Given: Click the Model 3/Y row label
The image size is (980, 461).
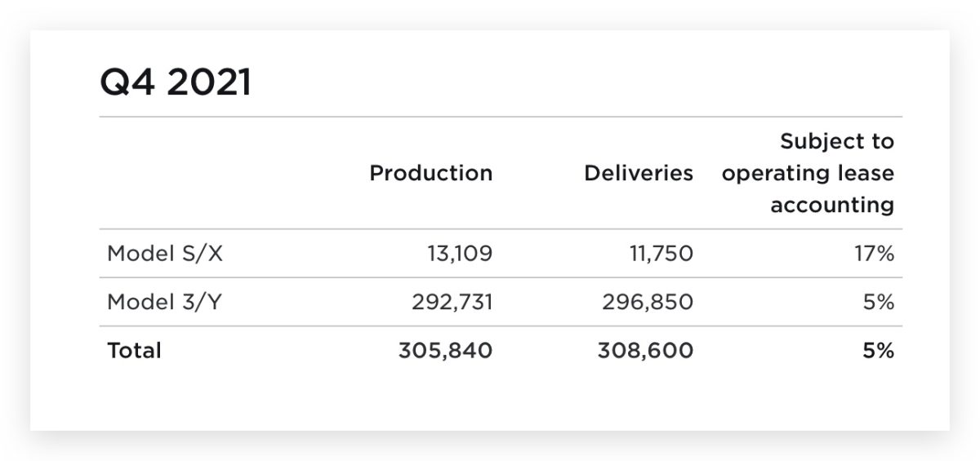Looking at the screenshot, I should tap(165, 302).
